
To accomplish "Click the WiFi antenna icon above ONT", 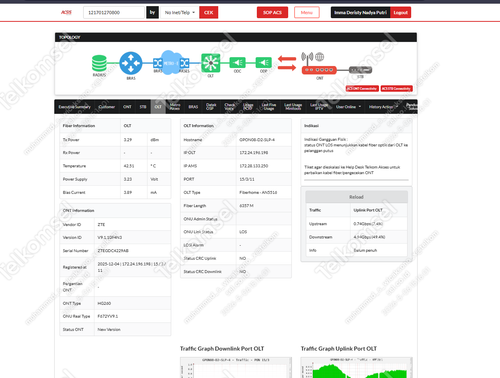I will [307, 57].
